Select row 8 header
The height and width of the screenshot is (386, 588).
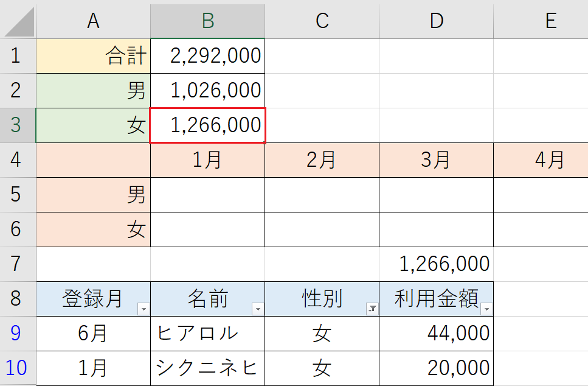[18, 299]
